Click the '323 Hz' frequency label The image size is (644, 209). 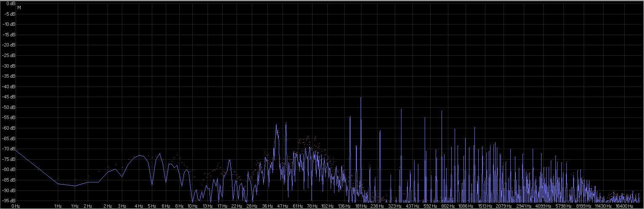(x=395, y=206)
